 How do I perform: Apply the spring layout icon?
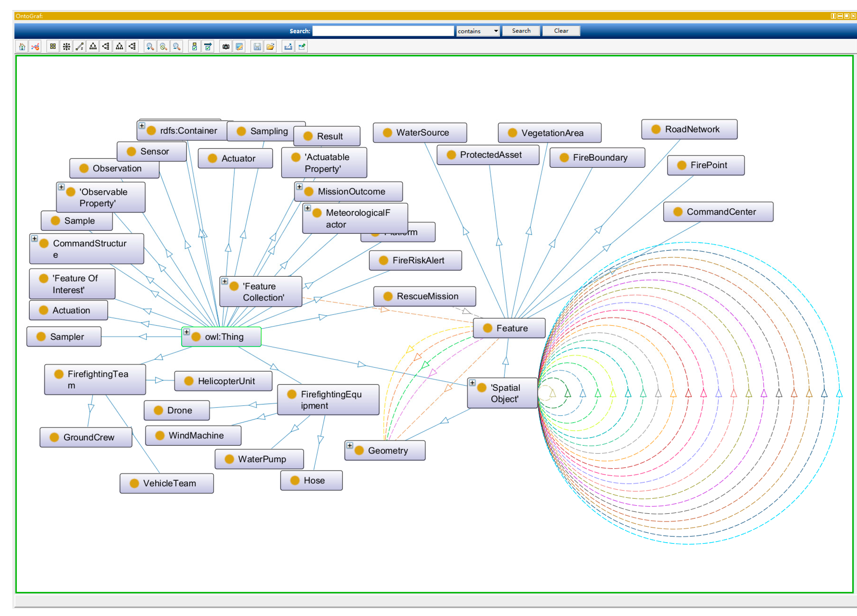click(x=80, y=46)
